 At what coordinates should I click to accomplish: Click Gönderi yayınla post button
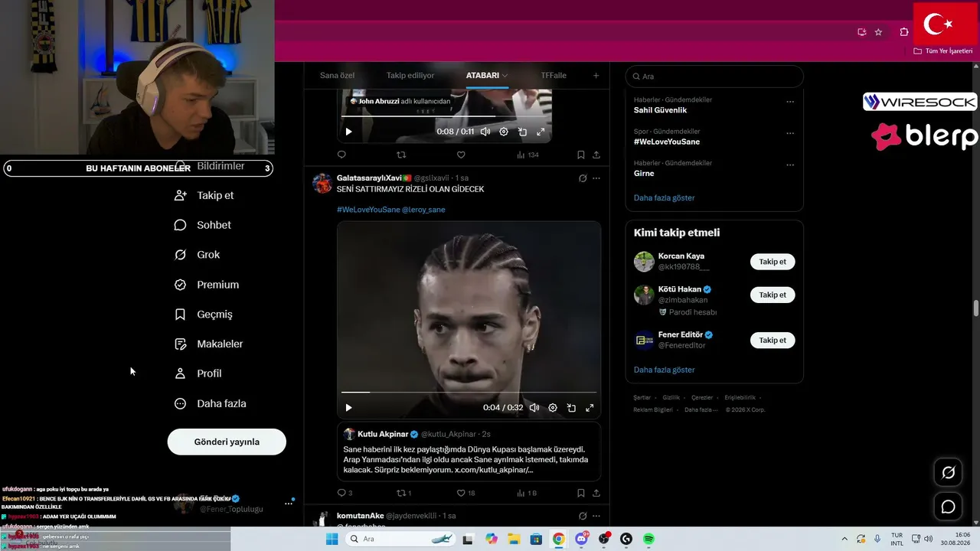pos(227,442)
